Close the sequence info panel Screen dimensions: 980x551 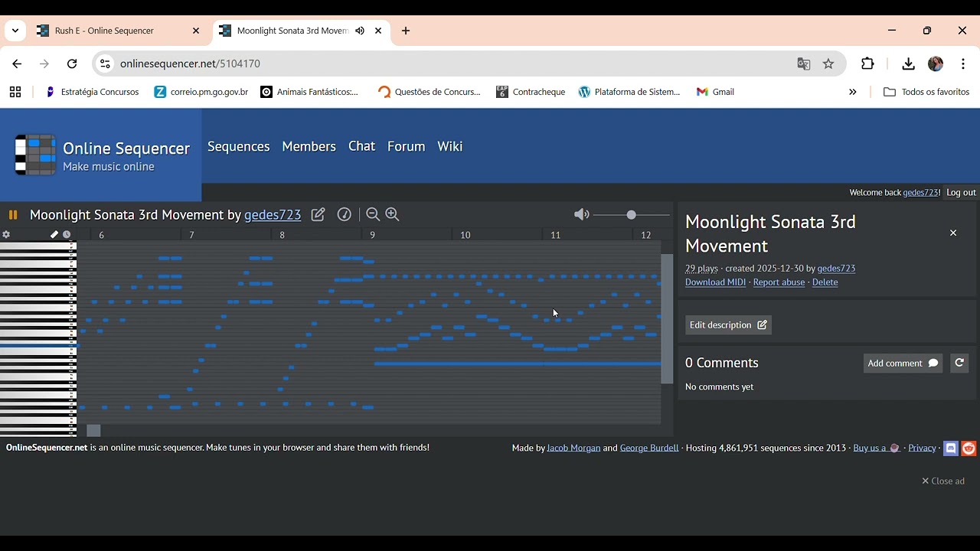[953, 233]
